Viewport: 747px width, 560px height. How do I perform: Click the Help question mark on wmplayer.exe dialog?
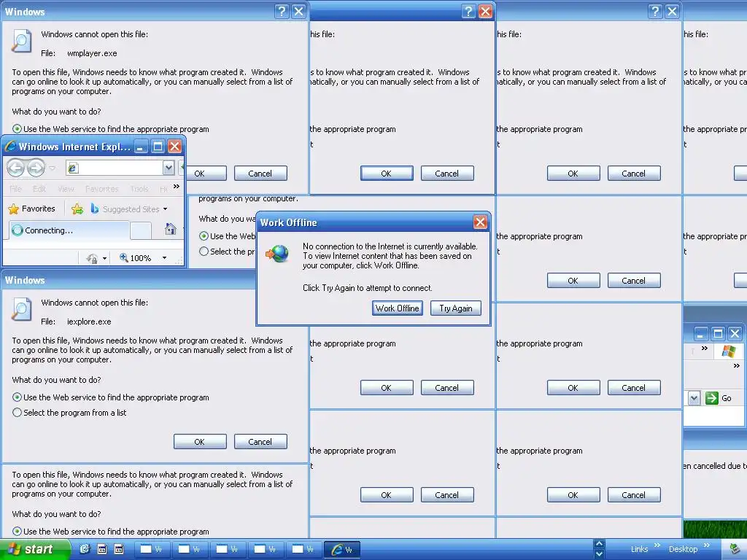pos(282,12)
